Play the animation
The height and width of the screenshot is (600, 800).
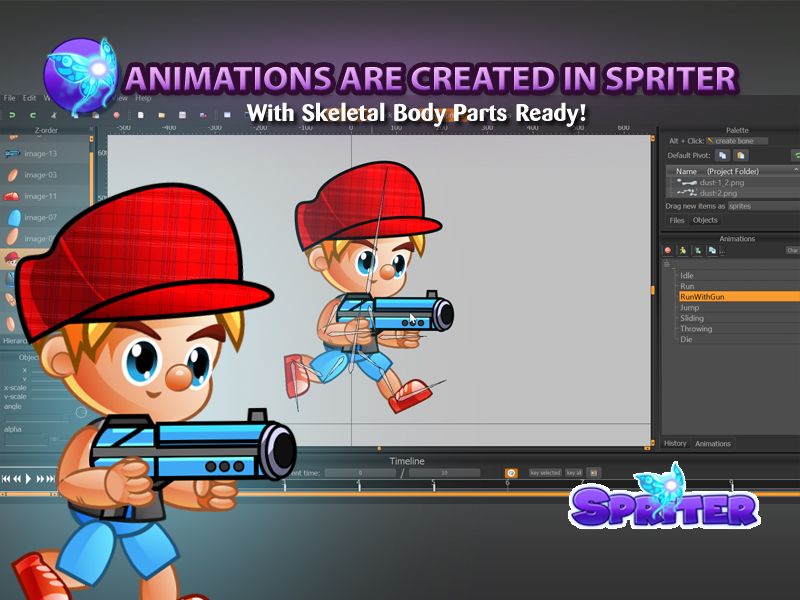click(29, 479)
